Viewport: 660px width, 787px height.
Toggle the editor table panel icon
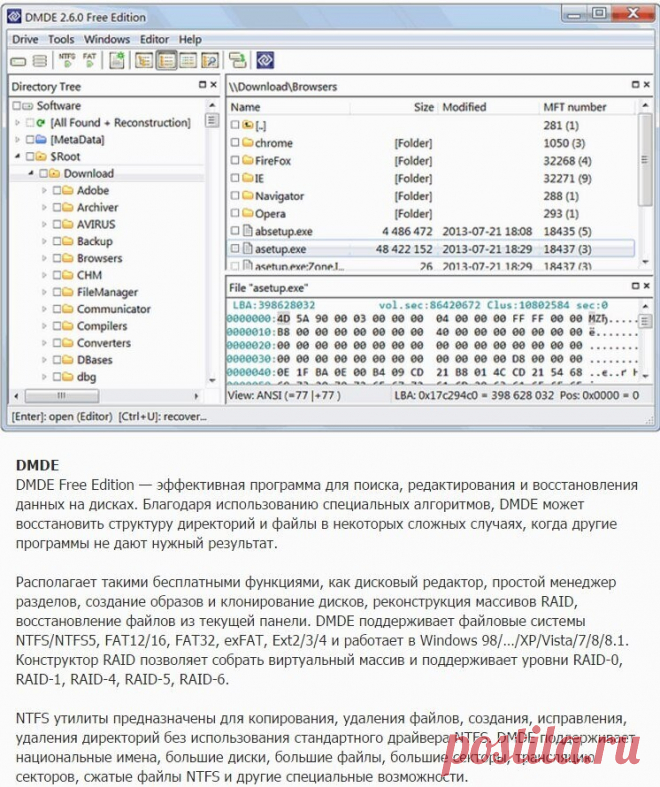tap(188, 61)
